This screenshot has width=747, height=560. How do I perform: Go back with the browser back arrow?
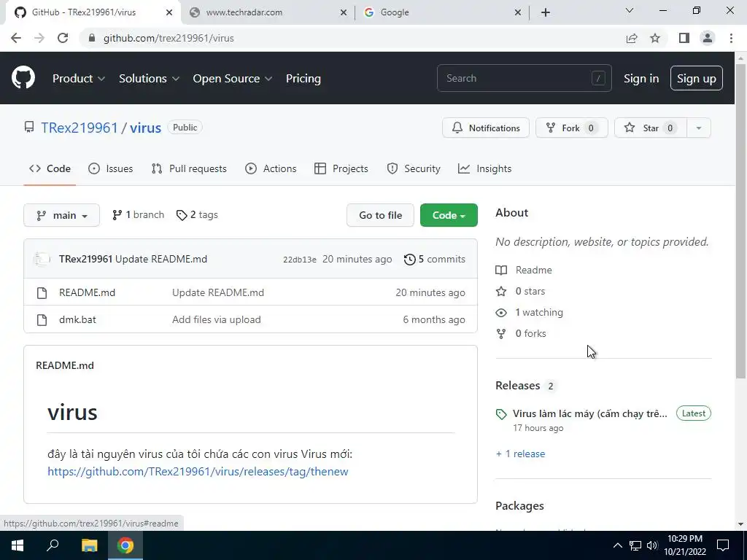[16, 38]
